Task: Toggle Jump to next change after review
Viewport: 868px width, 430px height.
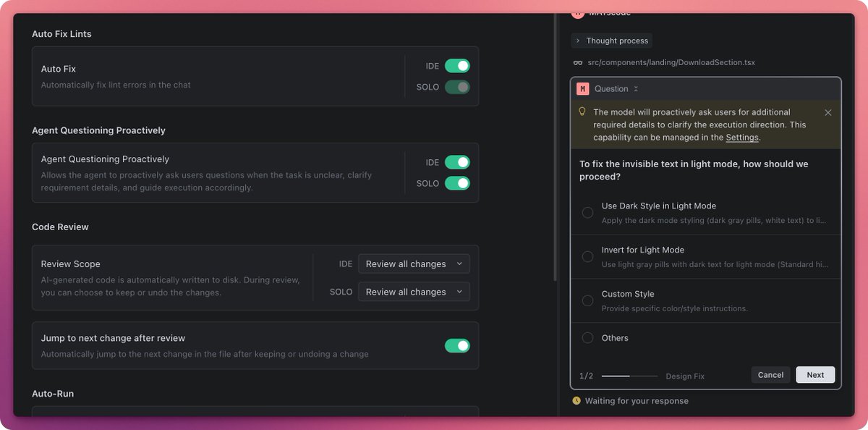Action: click(457, 346)
